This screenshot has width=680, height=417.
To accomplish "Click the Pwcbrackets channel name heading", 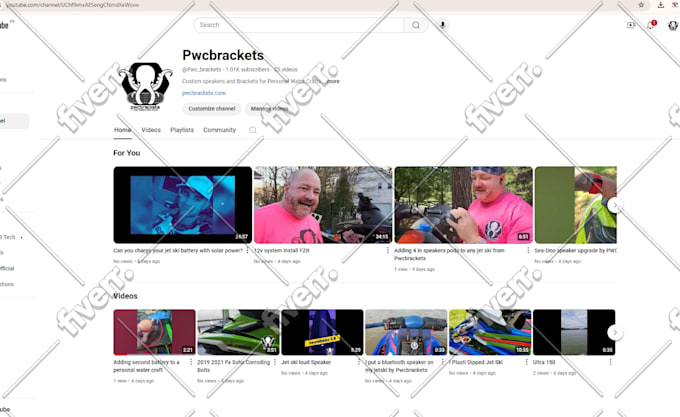I will click(223, 55).
